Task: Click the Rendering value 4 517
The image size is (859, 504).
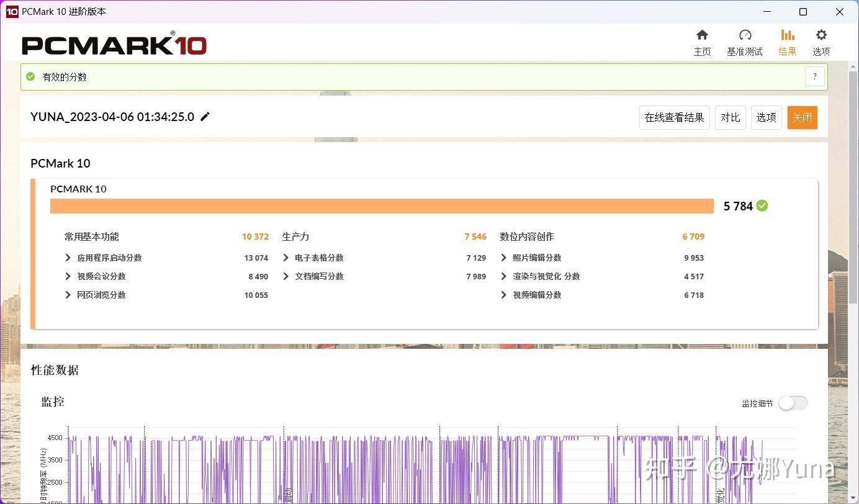Action: point(694,276)
